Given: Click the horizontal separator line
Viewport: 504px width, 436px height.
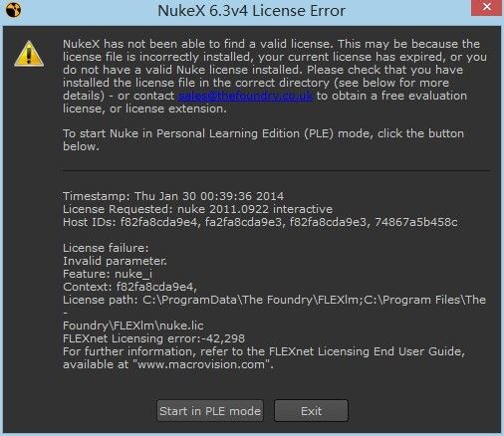Looking at the screenshot, I should click(276, 171).
